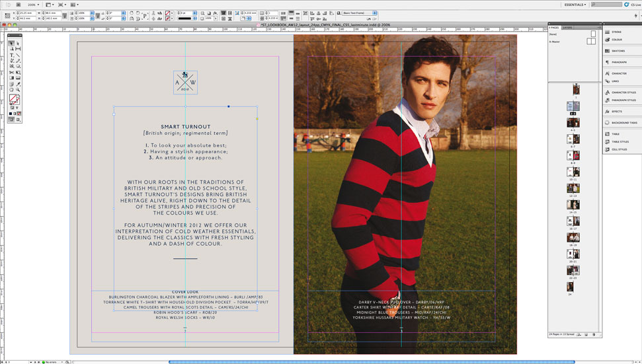Toggle Normal view mode in Tools panel
Image resolution: width=642 pixels, height=364 pixels.
[x=11, y=120]
